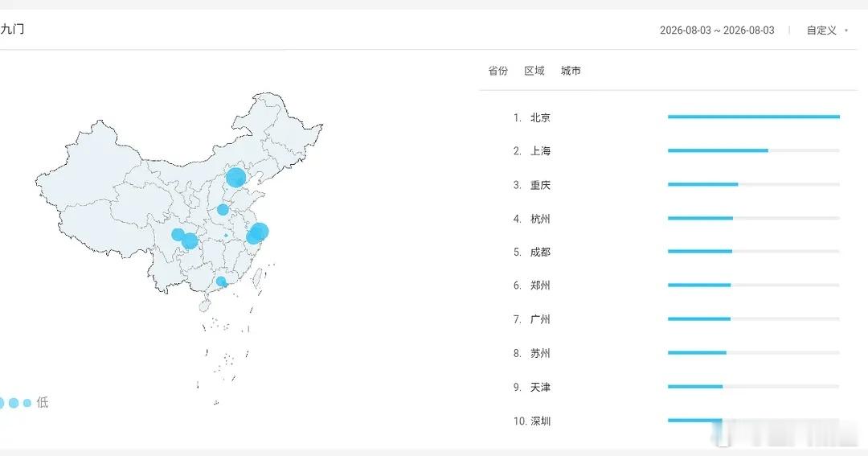Click the smallest legend circle next to 低

27,403
